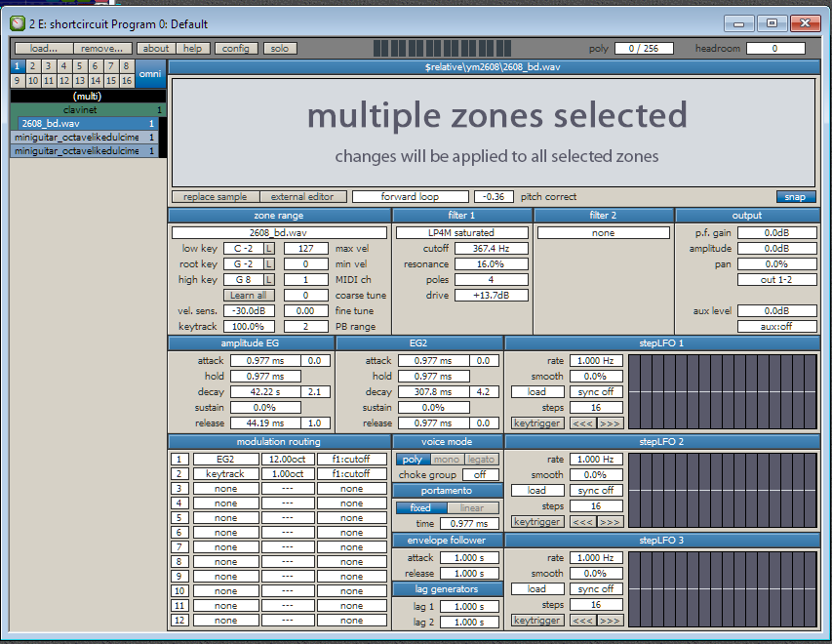The width and height of the screenshot is (832, 644).
Task: Open modulation row 1 source EG2 dropdown
Action: [x=225, y=460]
